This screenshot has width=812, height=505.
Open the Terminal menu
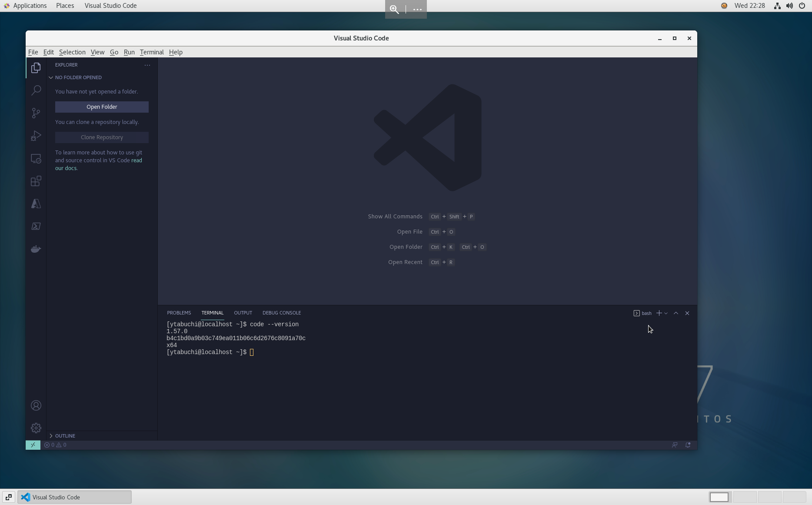point(152,52)
